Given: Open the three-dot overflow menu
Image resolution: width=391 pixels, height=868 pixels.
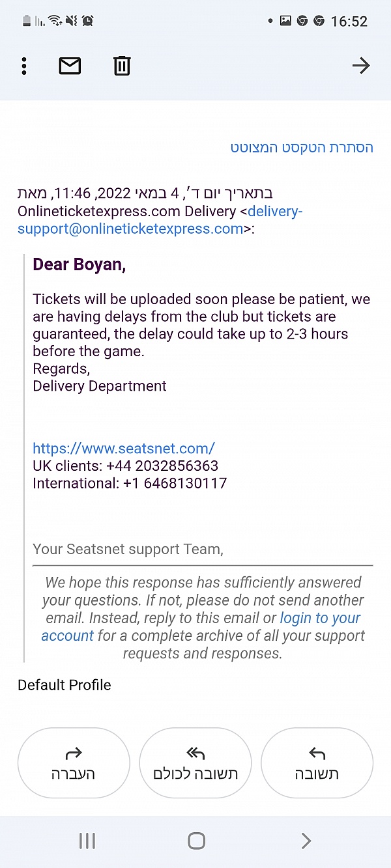Looking at the screenshot, I should [24, 66].
